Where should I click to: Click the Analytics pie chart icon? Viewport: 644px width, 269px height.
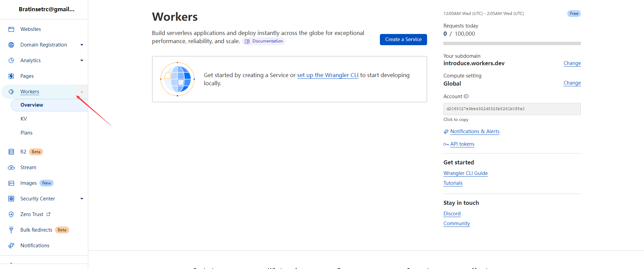[11, 60]
